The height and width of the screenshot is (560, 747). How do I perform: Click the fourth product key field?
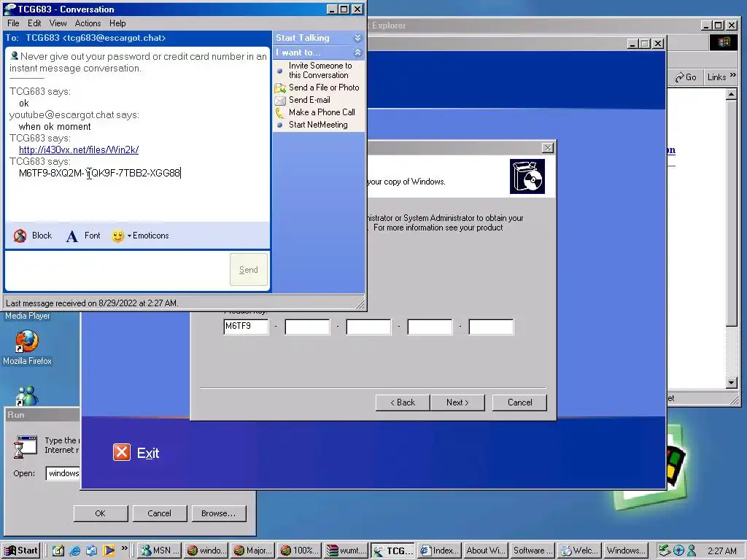point(430,327)
